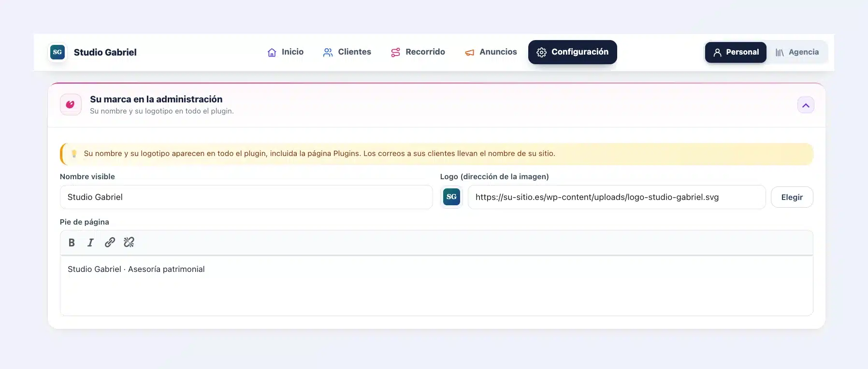The height and width of the screenshot is (369, 868).
Task: Click the 'Pie de página' label
Action: pos(85,222)
